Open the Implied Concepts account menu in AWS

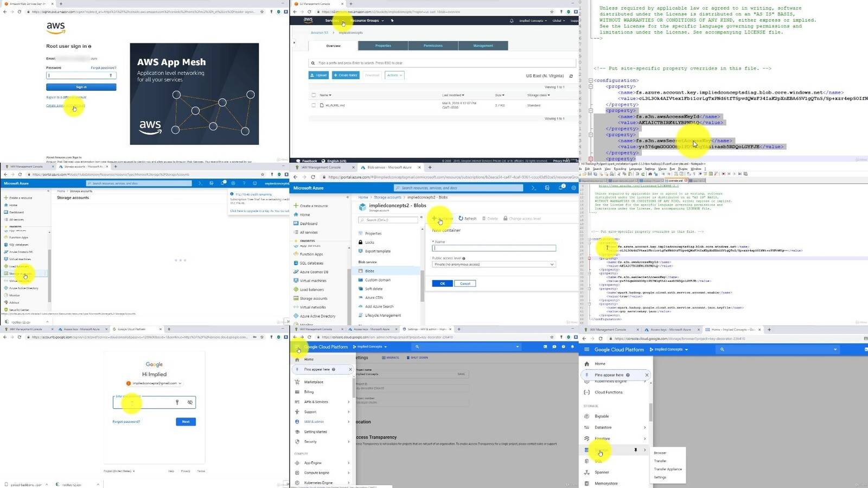click(x=533, y=21)
